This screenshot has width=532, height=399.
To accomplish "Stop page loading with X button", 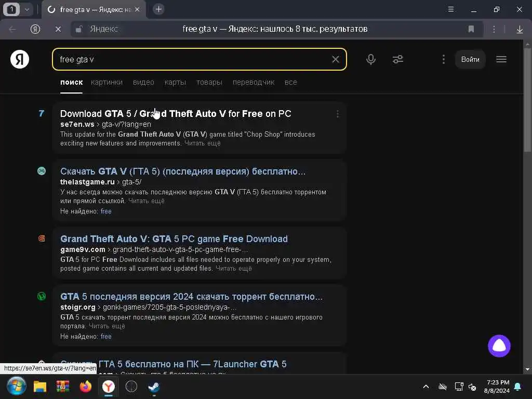I will tap(58, 29).
